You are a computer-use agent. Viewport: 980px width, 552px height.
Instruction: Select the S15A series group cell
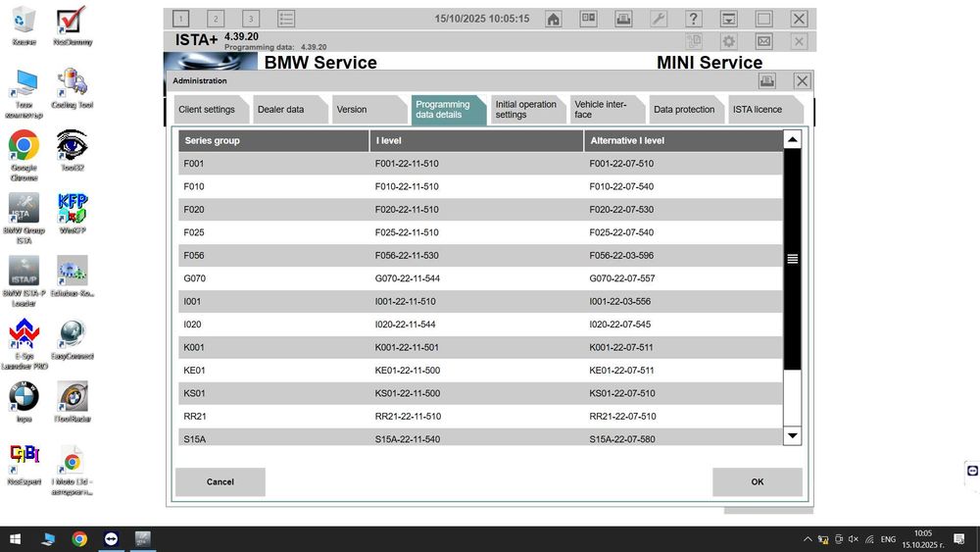(x=194, y=439)
